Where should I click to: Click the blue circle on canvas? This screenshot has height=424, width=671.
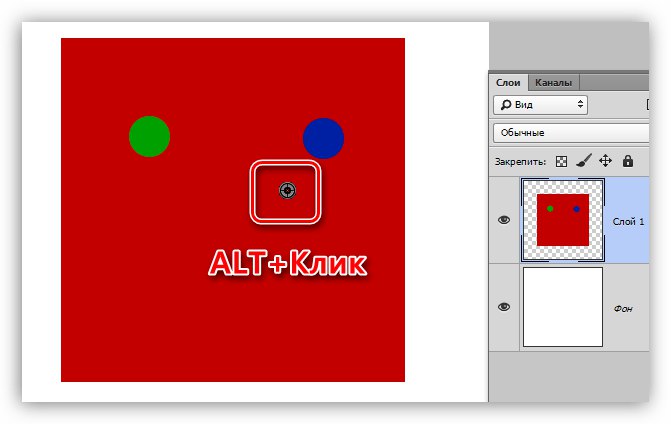point(323,138)
